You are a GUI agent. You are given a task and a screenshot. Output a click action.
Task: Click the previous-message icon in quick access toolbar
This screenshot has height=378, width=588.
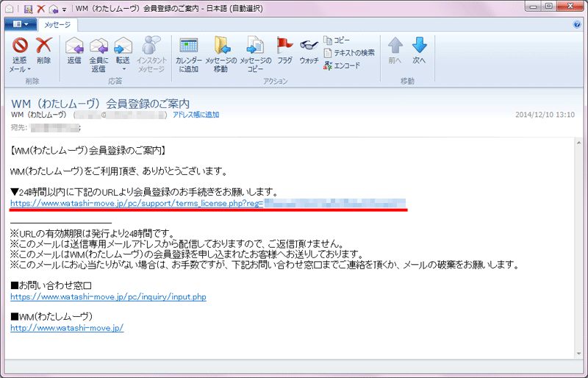[54, 9]
